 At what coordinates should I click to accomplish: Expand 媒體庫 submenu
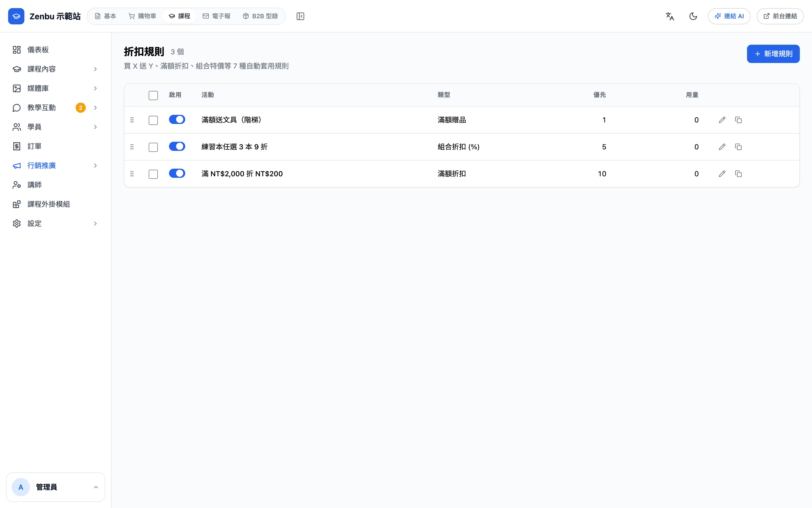click(x=95, y=88)
